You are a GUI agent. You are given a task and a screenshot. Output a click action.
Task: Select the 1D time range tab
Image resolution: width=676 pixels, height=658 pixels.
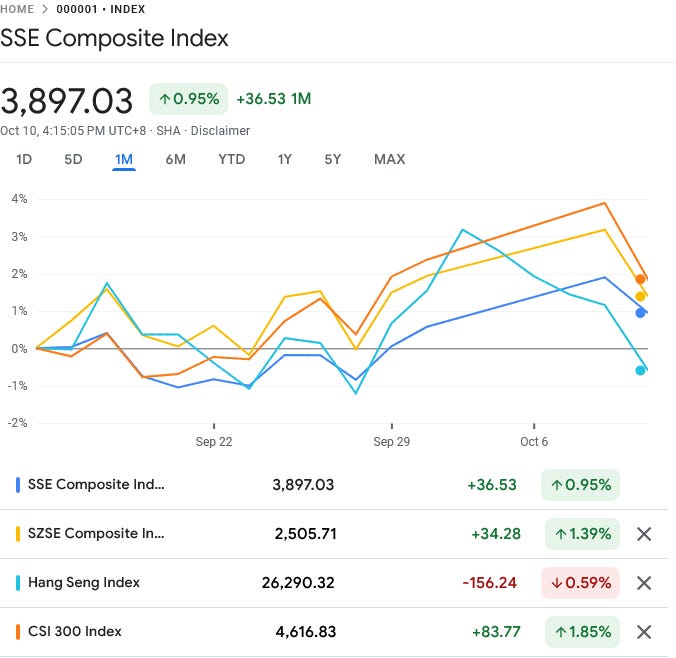pos(24,160)
